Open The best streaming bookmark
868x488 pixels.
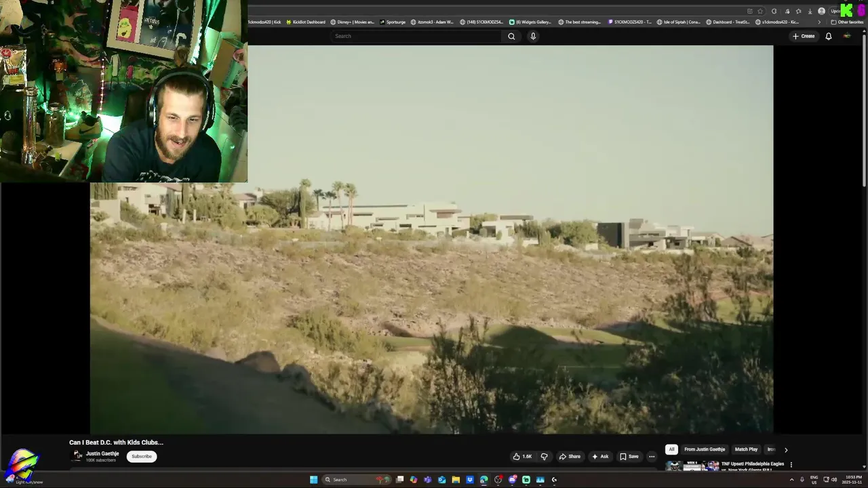coord(580,22)
